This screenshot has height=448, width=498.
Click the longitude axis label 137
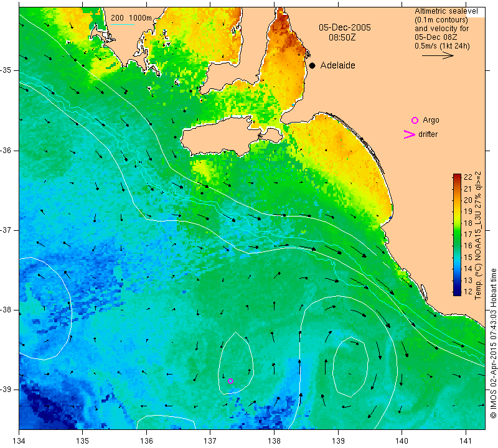click(210, 441)
